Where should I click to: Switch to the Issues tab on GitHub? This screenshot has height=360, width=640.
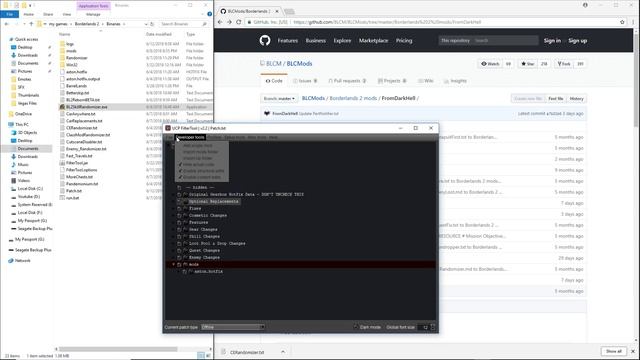[305, 81]
